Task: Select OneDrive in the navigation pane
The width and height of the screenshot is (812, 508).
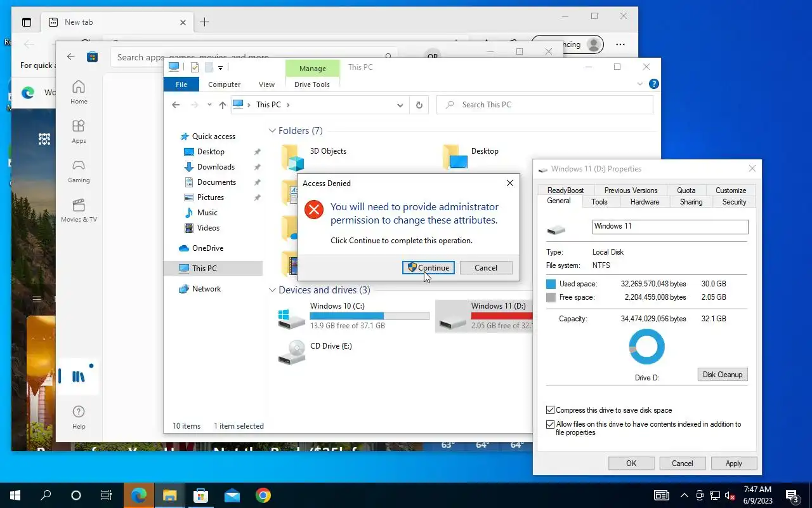Action: pos(207,248)
